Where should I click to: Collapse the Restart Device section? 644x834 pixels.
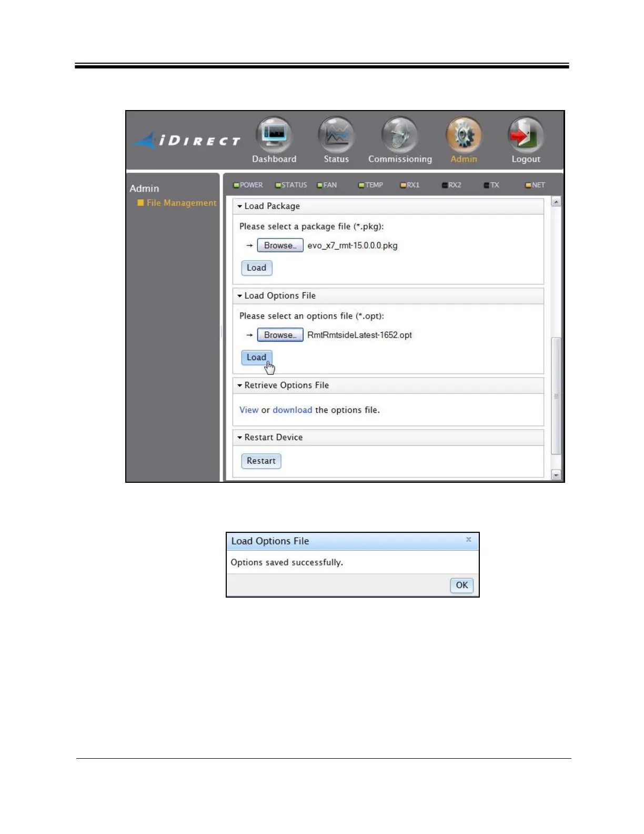(239, 438)
